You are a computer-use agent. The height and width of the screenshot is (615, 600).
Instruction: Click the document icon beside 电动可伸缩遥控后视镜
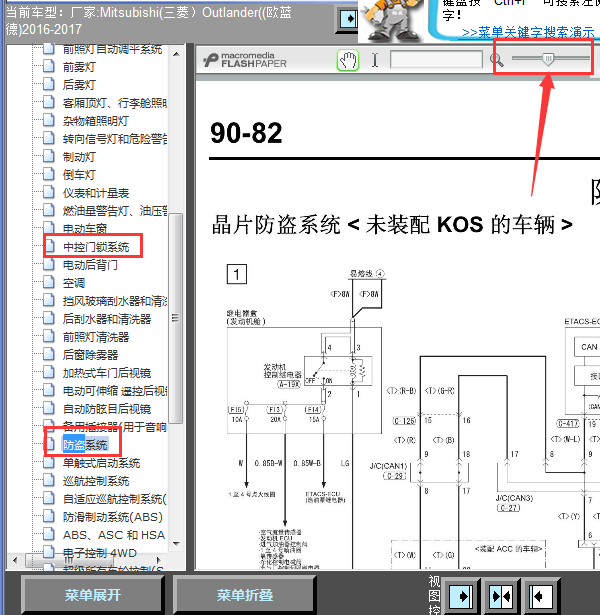click(x=49, y=389)
